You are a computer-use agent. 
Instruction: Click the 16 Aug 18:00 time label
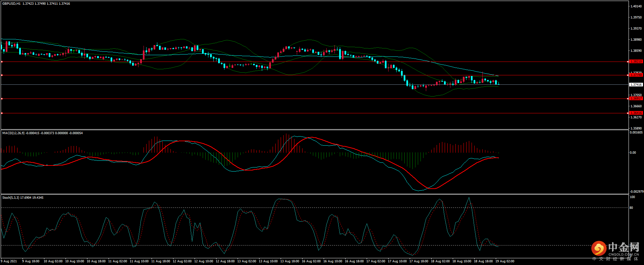[354, 261]
